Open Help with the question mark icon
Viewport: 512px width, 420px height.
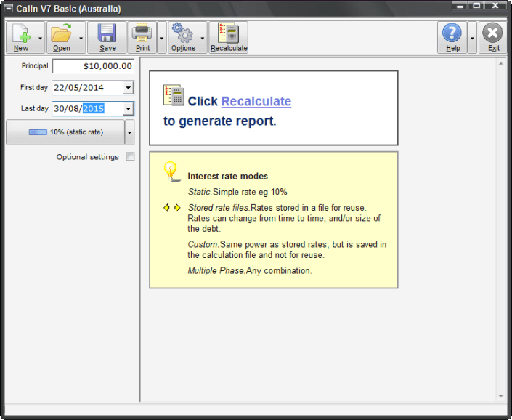click(x=452, y=33)
